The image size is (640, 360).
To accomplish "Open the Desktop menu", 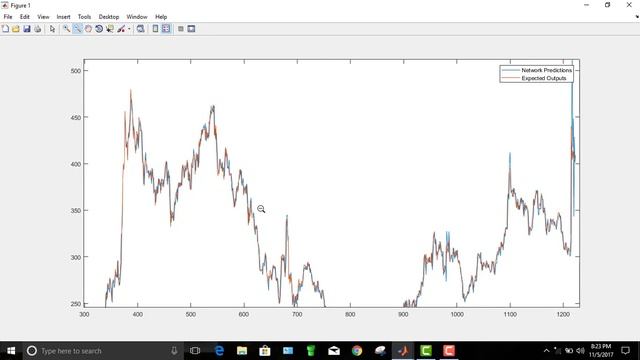I will click(x=109, y=17).
